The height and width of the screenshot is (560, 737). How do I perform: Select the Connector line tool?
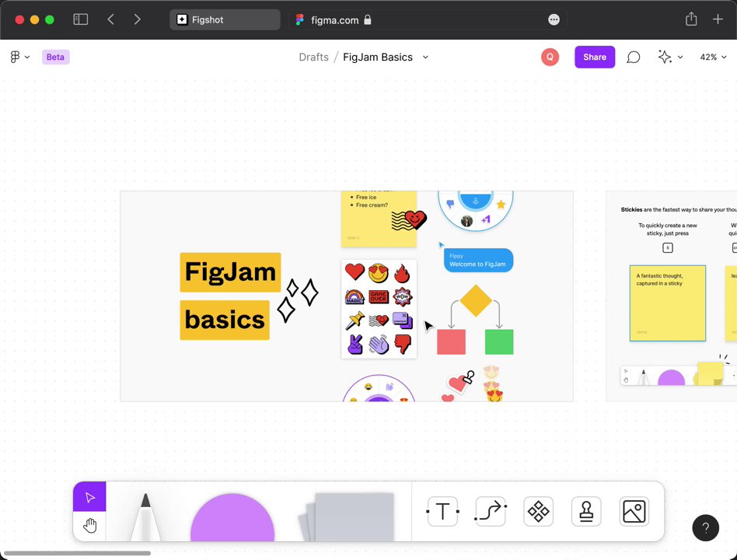(x=491, y=511)
